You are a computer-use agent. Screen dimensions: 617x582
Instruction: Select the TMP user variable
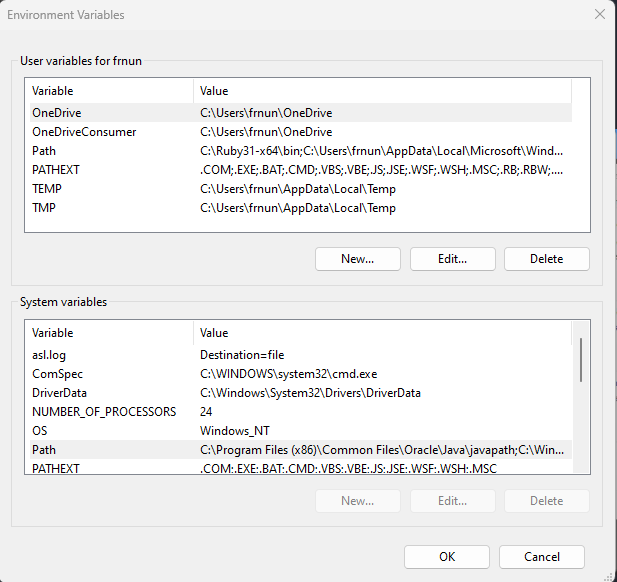[x=46, y=208]
